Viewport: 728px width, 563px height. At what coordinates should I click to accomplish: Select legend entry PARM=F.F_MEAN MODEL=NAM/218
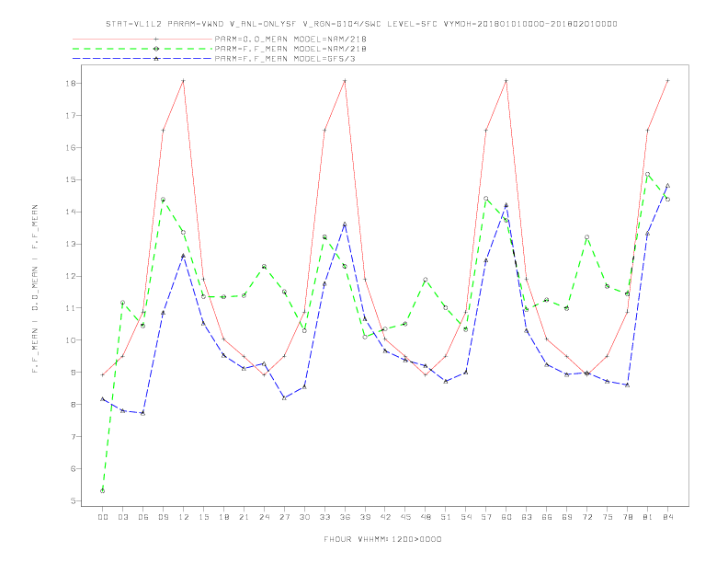(290, 49)
